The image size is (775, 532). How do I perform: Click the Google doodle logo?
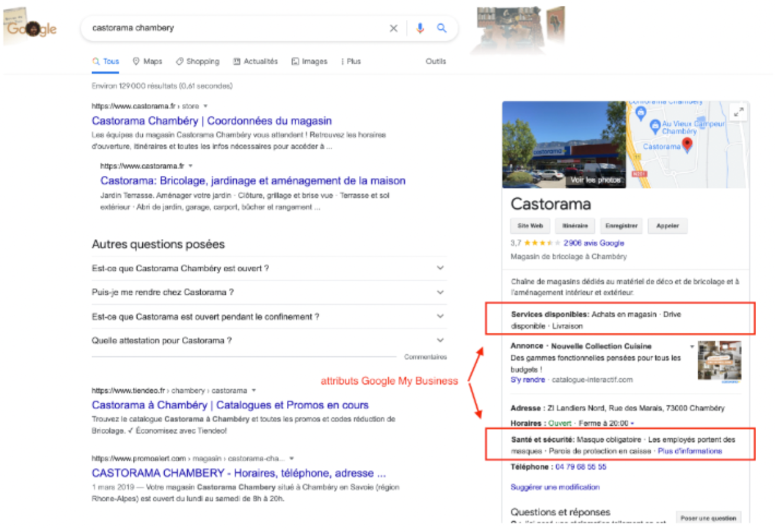tap(32, 28)
